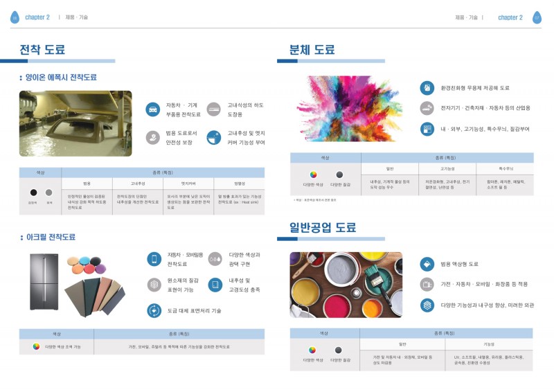Select the phone icon for 자동차 · 모바일용 전착도료
The width and height of the screenshot is (554, 392).
pos(154,259)
